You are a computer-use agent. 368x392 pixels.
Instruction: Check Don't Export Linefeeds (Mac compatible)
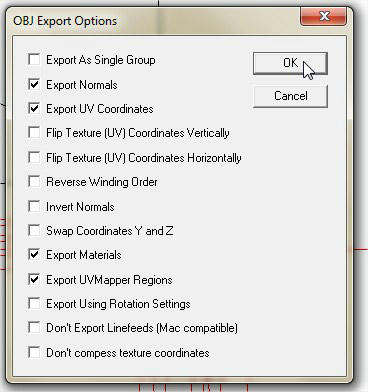pyautogui.click(x=35, y=328)
